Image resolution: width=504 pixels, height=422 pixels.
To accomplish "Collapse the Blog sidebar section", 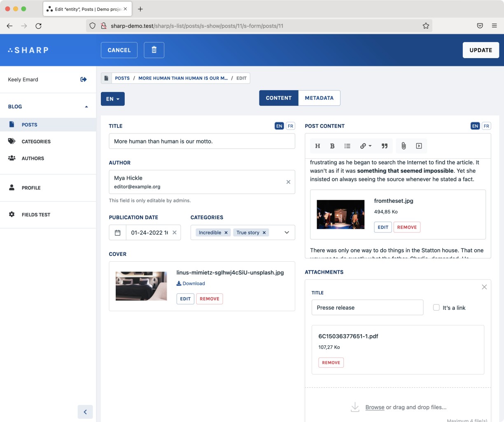I will coord(86,107).
